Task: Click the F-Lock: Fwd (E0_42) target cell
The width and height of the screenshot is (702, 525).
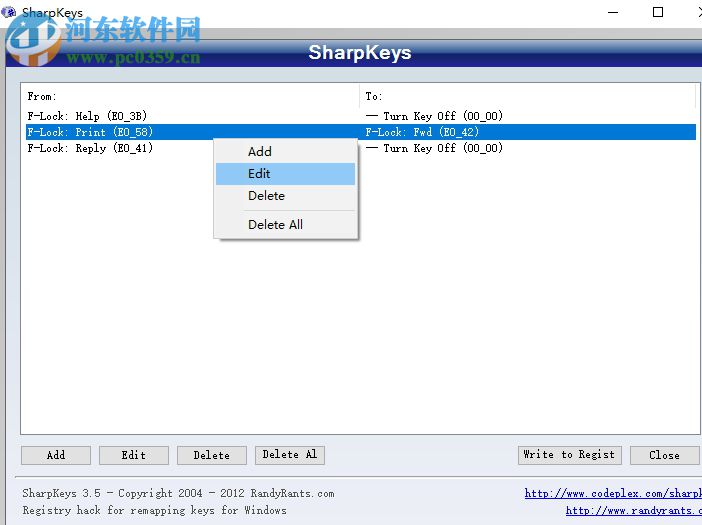Action: point(422,132)
